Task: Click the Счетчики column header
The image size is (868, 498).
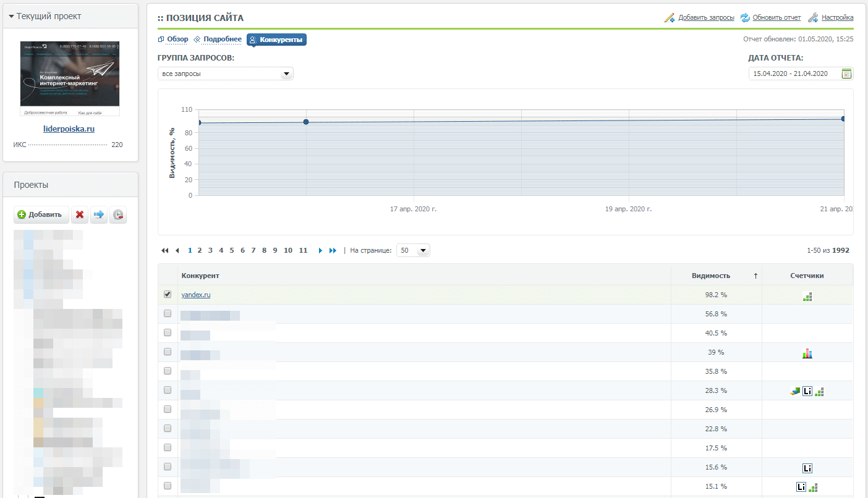Action: click(x=807, y=276)
